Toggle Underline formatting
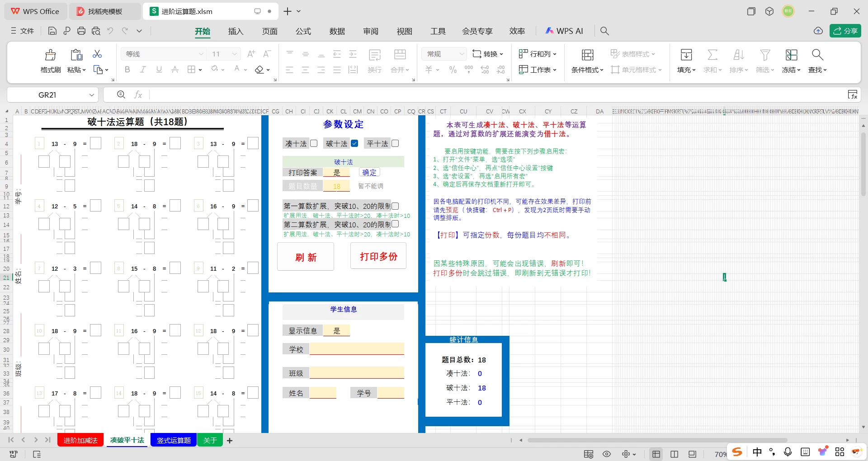The image size is (868, 461). tap(159, 70)
